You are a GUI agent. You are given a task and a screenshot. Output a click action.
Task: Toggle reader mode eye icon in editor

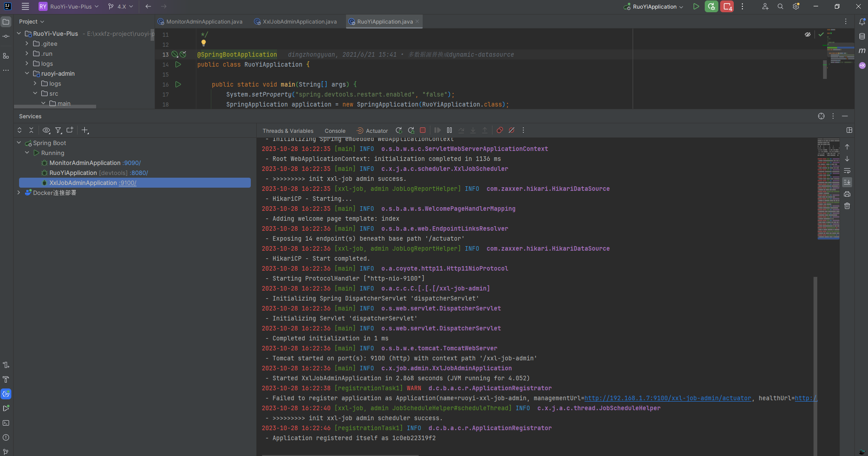coord(808,34)
